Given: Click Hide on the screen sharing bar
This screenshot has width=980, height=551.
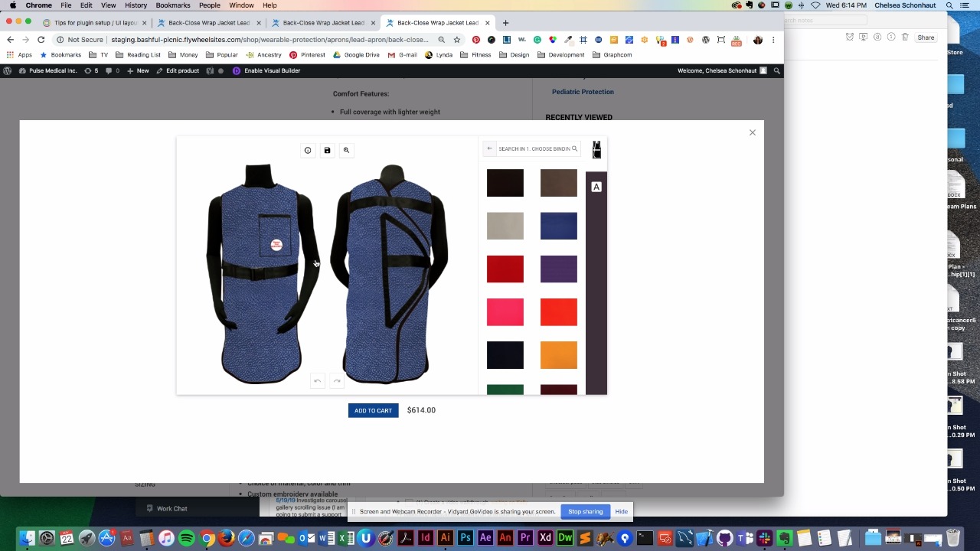Looking at the screenshot, I should (622, 511).
